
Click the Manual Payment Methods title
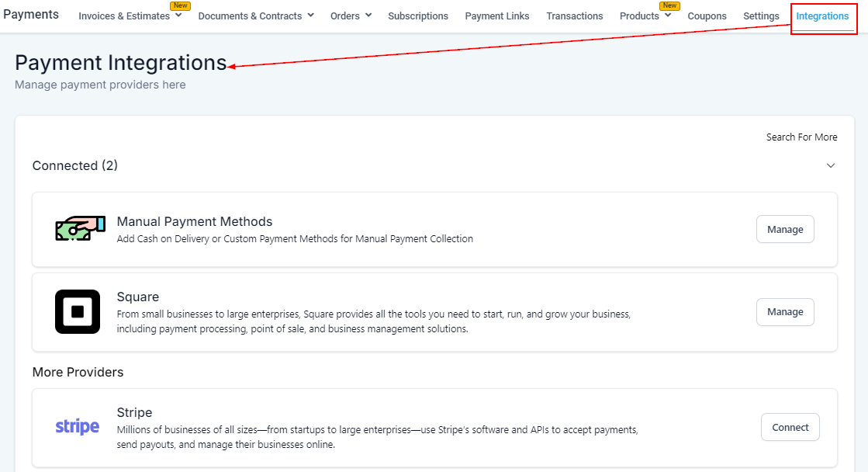coord(194,221)
